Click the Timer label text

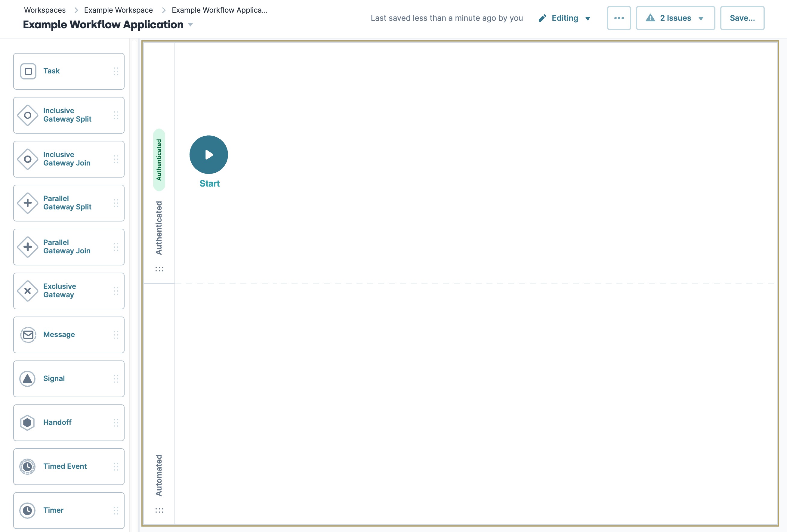[x=53, y=511]
